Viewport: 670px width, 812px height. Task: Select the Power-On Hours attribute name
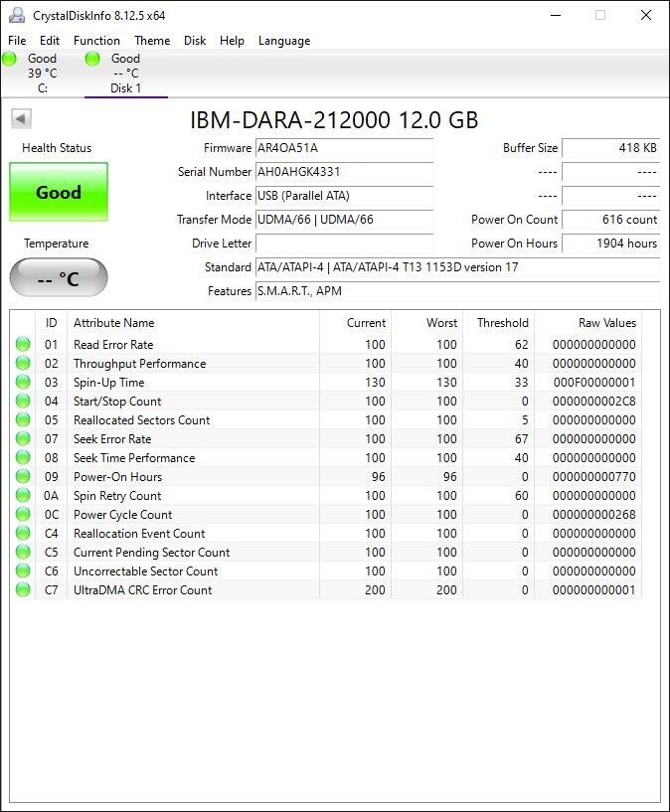click(117, 476)
